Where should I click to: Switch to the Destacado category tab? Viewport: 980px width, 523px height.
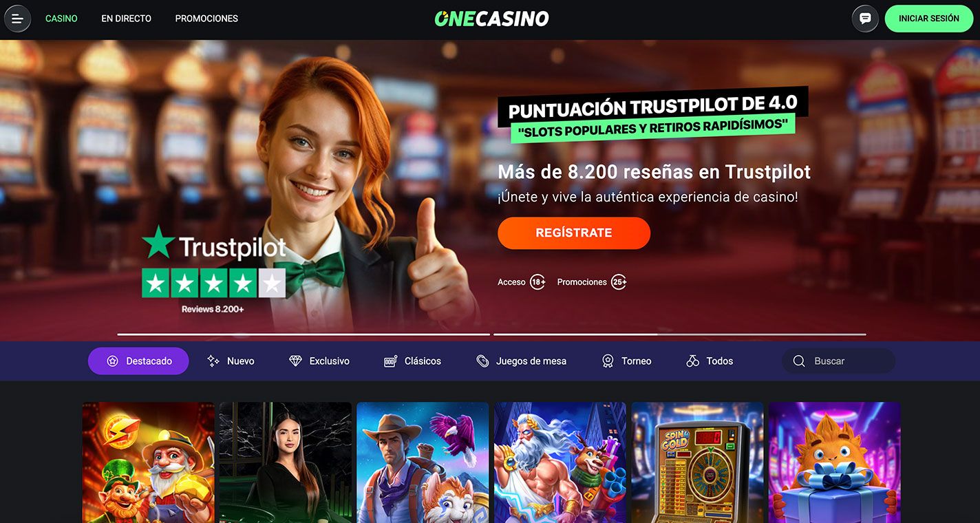(138, 361)
